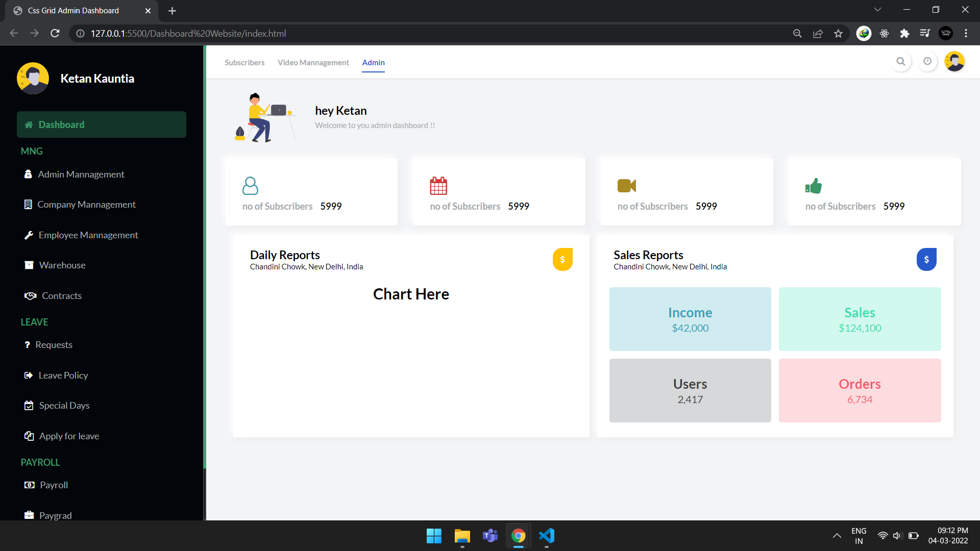Open Apply for leave
This screenshot has width=980, height=551.
pyautogui.click(x=69, y=436)
